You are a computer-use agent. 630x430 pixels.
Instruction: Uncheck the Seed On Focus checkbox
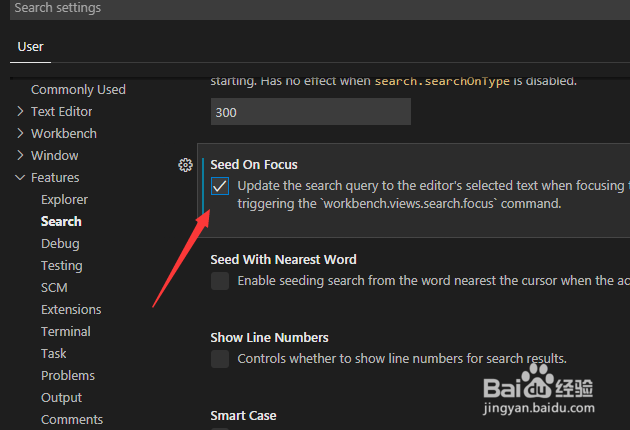click(220, 186)
